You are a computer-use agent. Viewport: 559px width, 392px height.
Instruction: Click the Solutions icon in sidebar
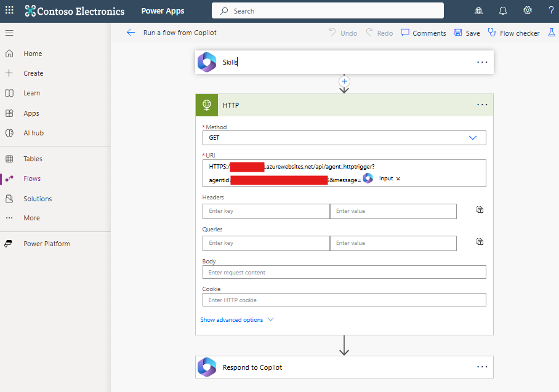click(x=9, y=199)
